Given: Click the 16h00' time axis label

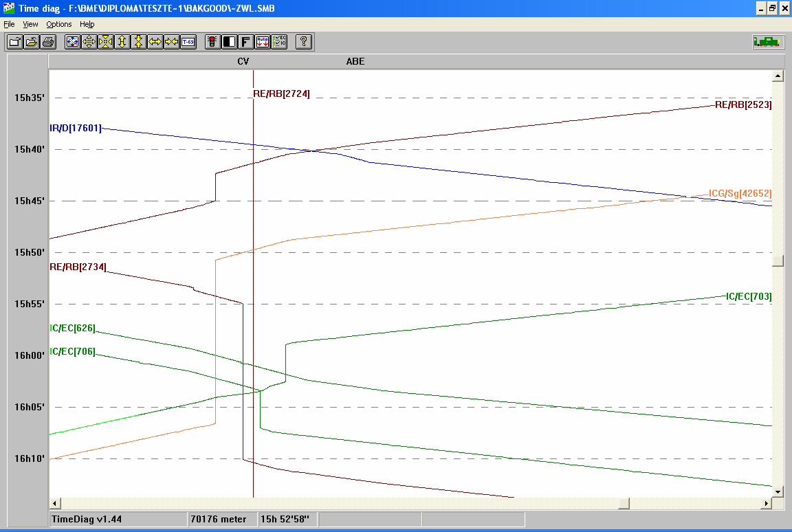Looking at the screenshot, I should click(x=30, y=355).
